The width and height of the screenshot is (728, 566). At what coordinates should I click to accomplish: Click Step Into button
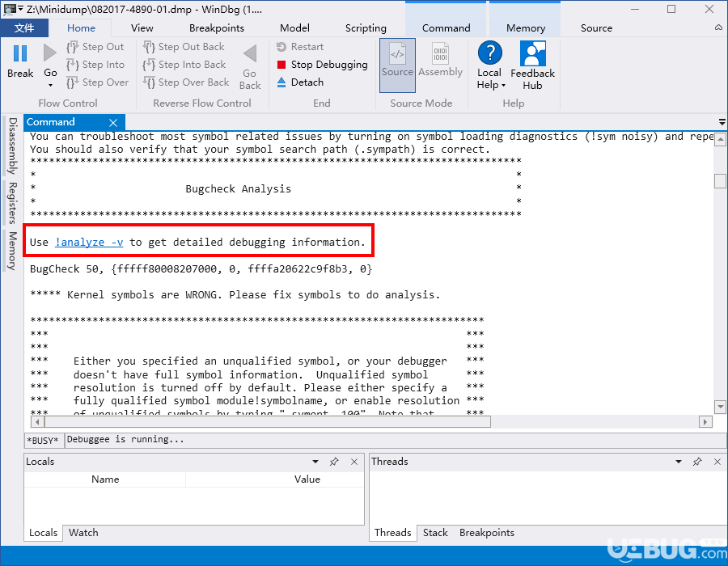(95, 65)
